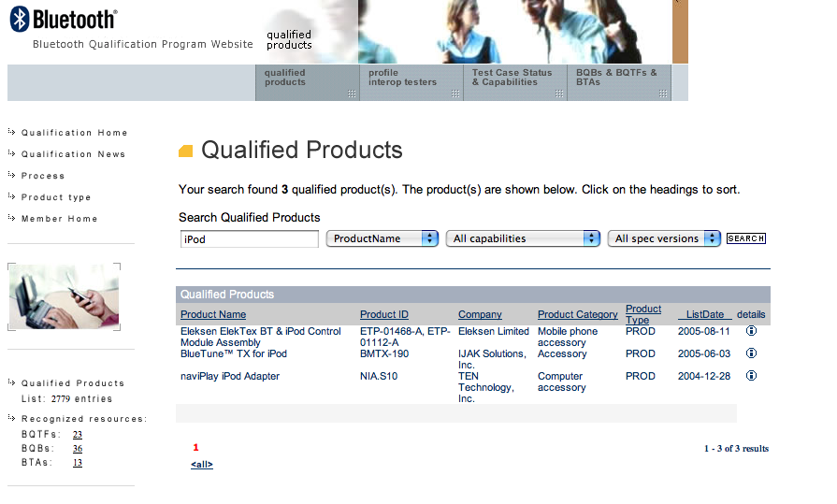The height and width of the screenshot is (504, 837).
Task: Open the All spec versions dropdown
Action: pos(664,238)
